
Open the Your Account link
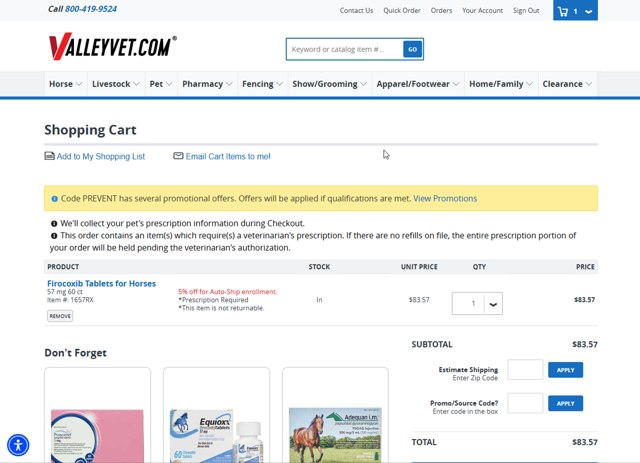point(482,11)
